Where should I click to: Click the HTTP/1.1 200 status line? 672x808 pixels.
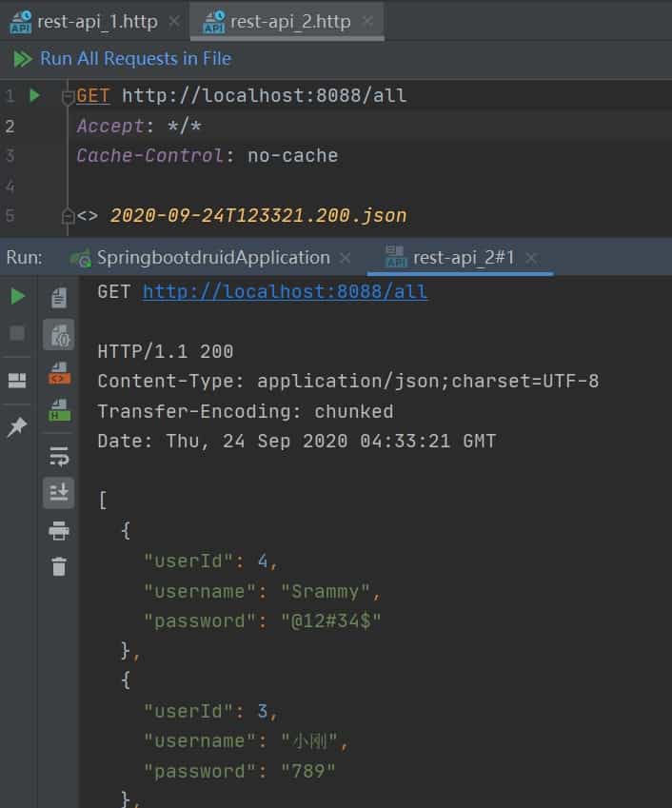pos(165,351)
